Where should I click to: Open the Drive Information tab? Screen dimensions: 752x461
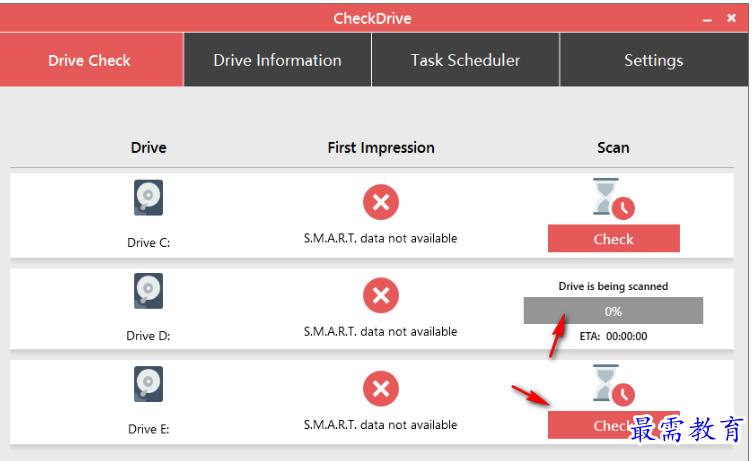tap(277, 60)
